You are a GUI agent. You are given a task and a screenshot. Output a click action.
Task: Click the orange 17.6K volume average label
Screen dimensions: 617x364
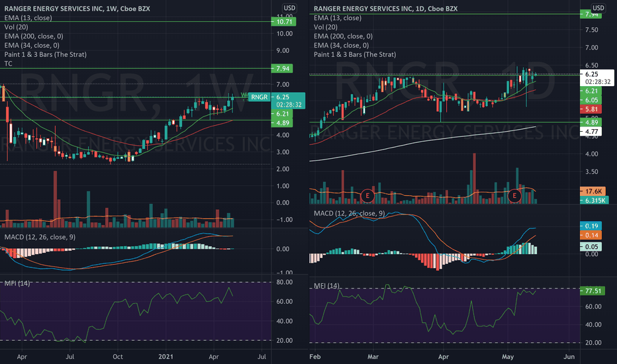593,191
